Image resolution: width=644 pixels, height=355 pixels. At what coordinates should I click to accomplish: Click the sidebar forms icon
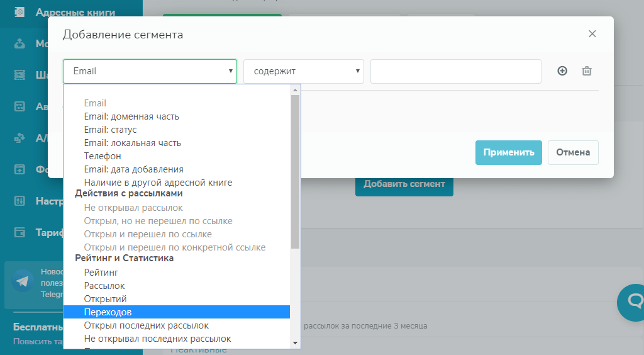point(19,169)
